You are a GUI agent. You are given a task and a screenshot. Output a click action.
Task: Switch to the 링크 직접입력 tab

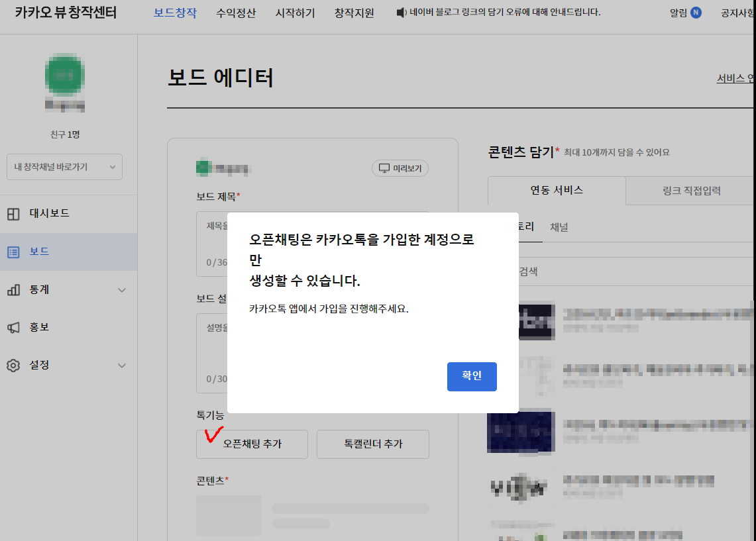click(691, 191)
